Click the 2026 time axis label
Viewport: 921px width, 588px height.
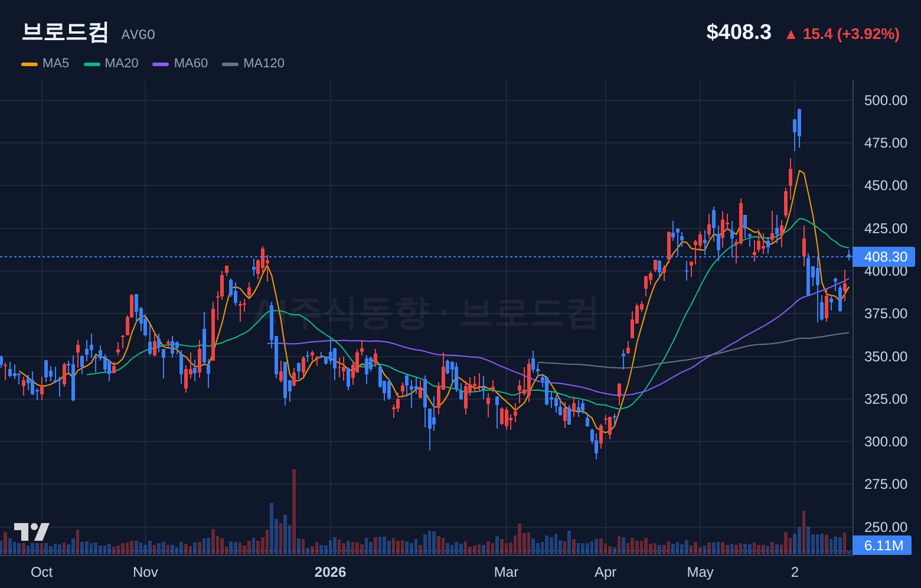coord(330,572)
